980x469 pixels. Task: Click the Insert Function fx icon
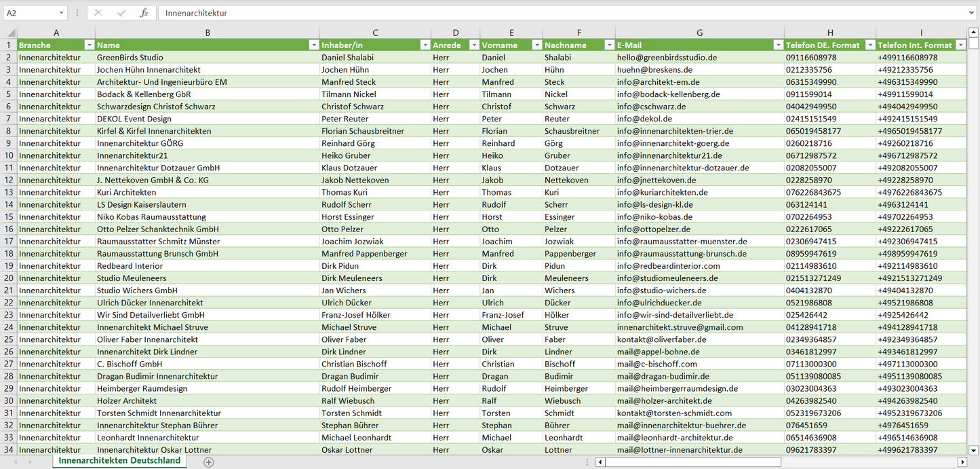point(144,13)
